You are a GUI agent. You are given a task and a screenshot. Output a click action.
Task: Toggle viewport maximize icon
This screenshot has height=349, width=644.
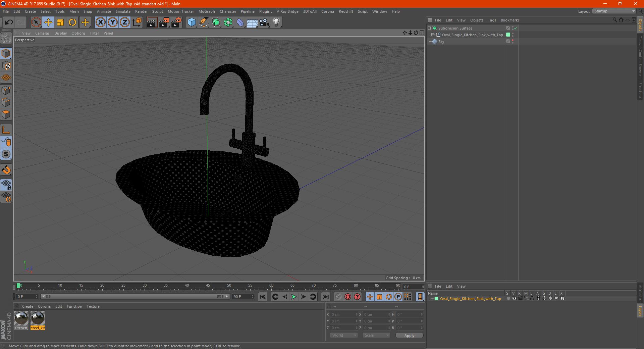point(422,33)
